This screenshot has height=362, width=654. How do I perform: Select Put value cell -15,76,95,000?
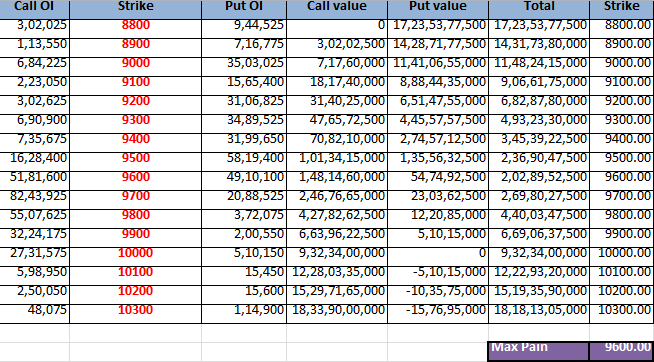click(438, 310)
